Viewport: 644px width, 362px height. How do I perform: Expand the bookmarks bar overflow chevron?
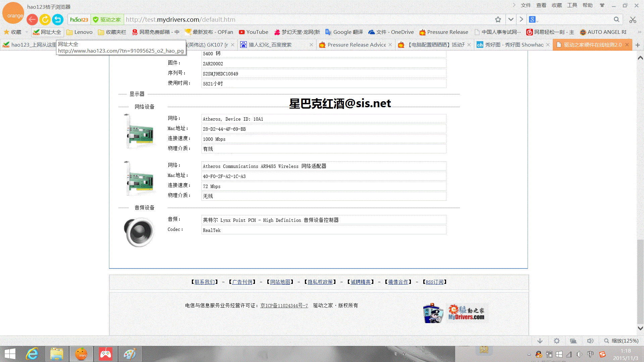pyautogui.click(x=639, y=32)
